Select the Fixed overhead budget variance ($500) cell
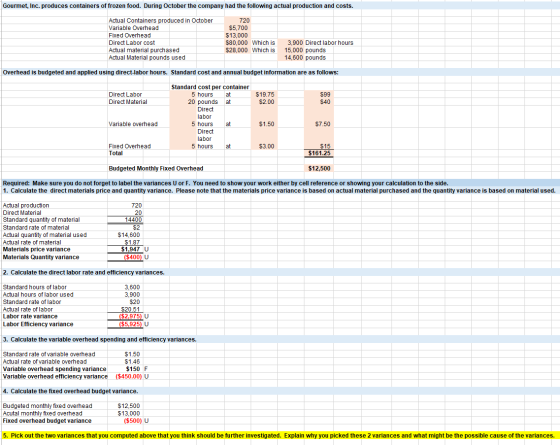Image resolution: width=560 pixels, height=445 pixels. pyautogui.click(x=126, y=421)
